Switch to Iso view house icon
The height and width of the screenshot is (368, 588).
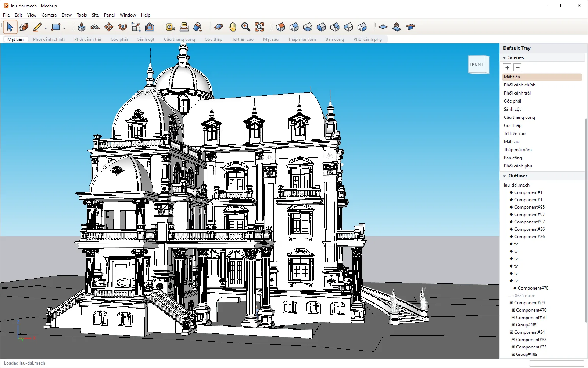click(280, 27)
